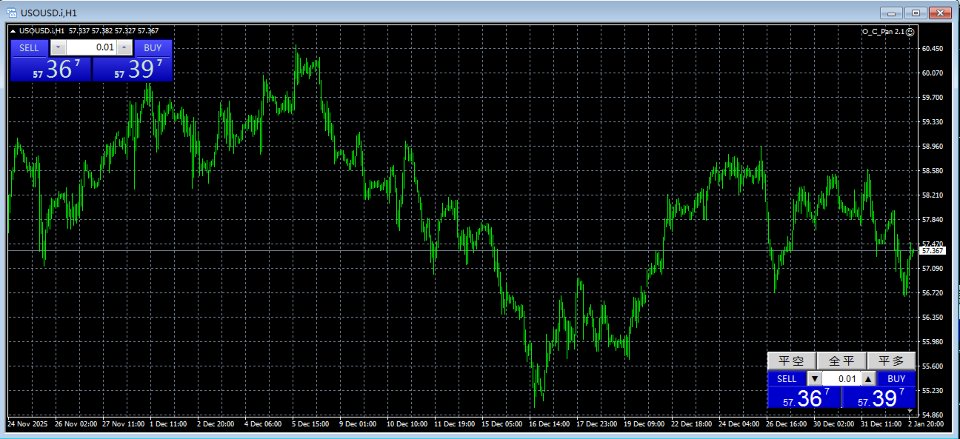Click the O_C_Pan smiley face icon
The height and width of the screenshot is (439, 960).
[910, 31]
